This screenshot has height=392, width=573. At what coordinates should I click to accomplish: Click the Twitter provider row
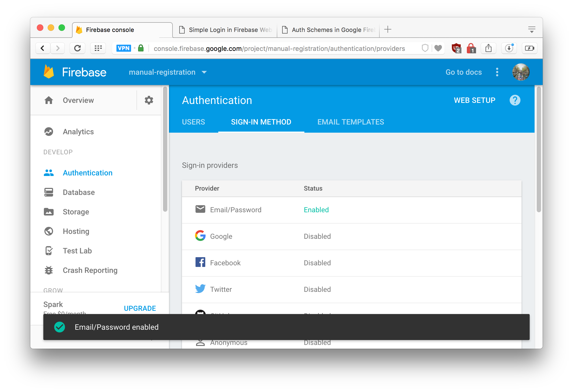click(351, 289)
